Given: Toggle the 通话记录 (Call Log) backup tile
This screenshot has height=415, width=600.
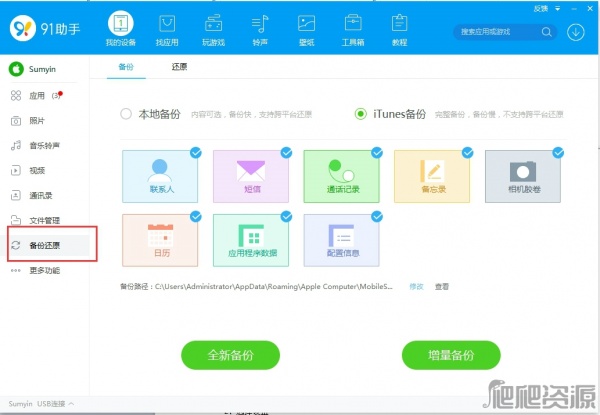Looking at the screenshot, I should click(341, 176).
